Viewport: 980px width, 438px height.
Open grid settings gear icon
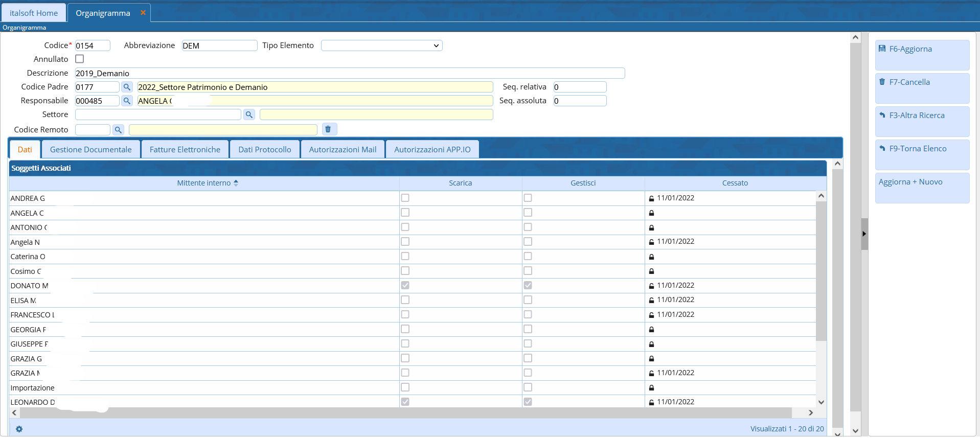point(19,429)
